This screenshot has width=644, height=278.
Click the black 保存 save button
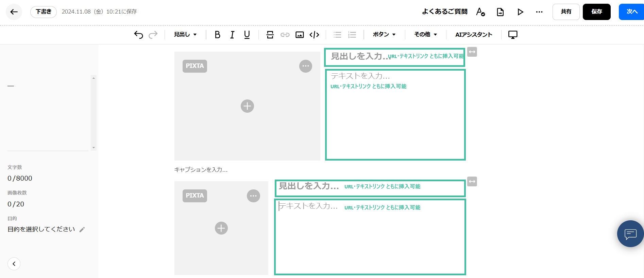pyautogui.click(x=596, y=12)
